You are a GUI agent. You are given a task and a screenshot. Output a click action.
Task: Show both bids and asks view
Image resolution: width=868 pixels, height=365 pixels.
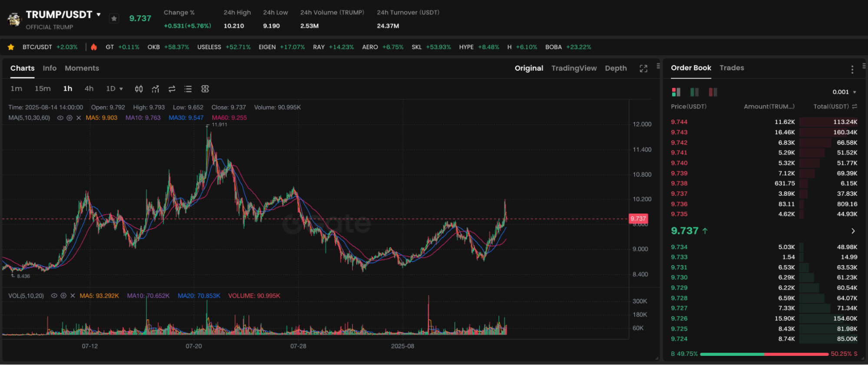676,92
